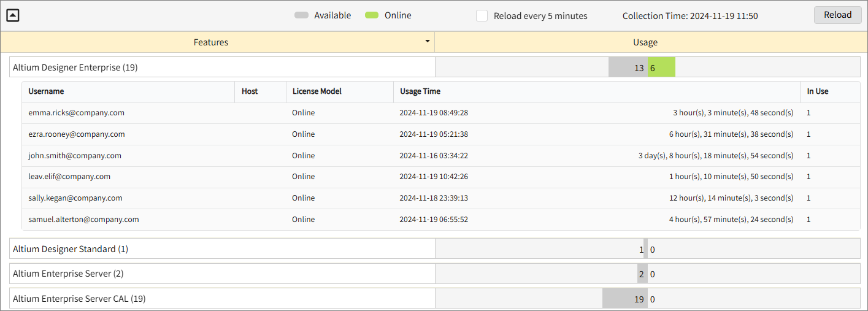
Task: Click the gray Available legend swatch
Action: click(x=301, y=15)
